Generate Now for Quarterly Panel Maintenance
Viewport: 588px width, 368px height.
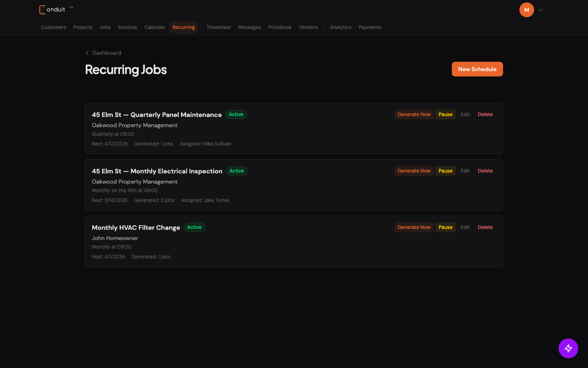(414, 114)
